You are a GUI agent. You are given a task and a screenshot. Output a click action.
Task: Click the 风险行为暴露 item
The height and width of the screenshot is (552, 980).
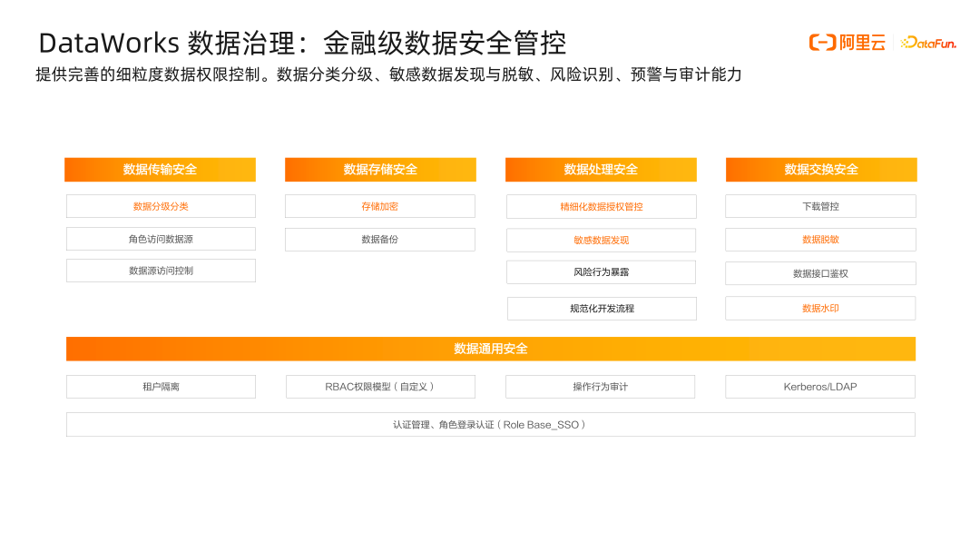pyautogui.click(x=601, y=271)
